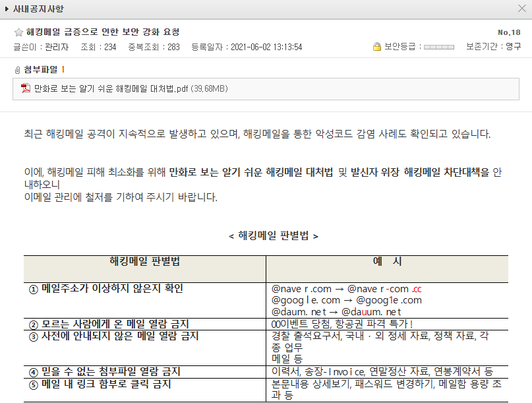Click the example @daum.net → @dauum.net
532x403 pixels.
[x=336, y=312]
